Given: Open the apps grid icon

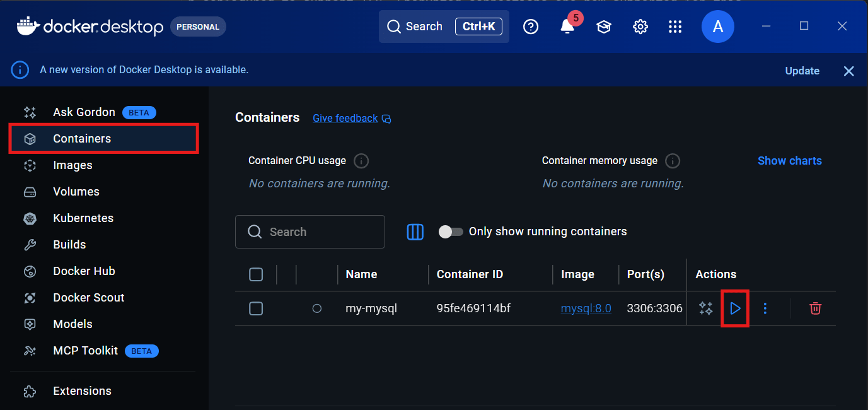Looking at the screenshot, I should point(675,26).
